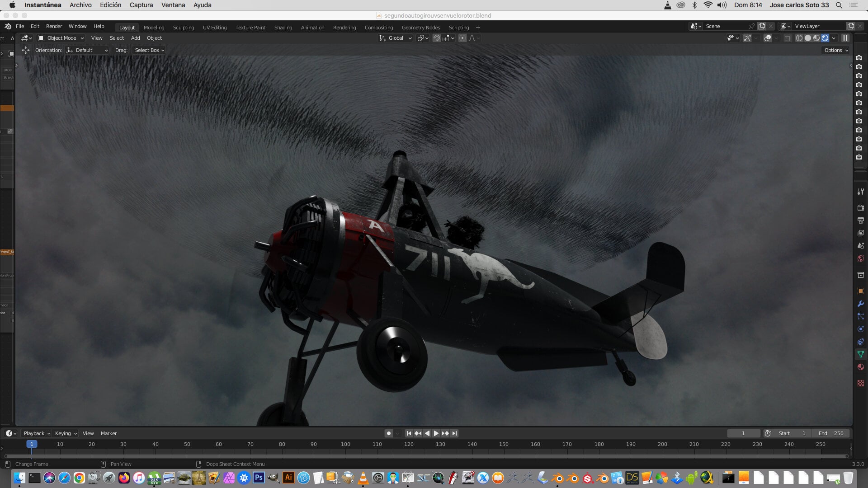This screenshot has height=488, width=868.
Task: Click the current frame number field
Action: [743, 433]
